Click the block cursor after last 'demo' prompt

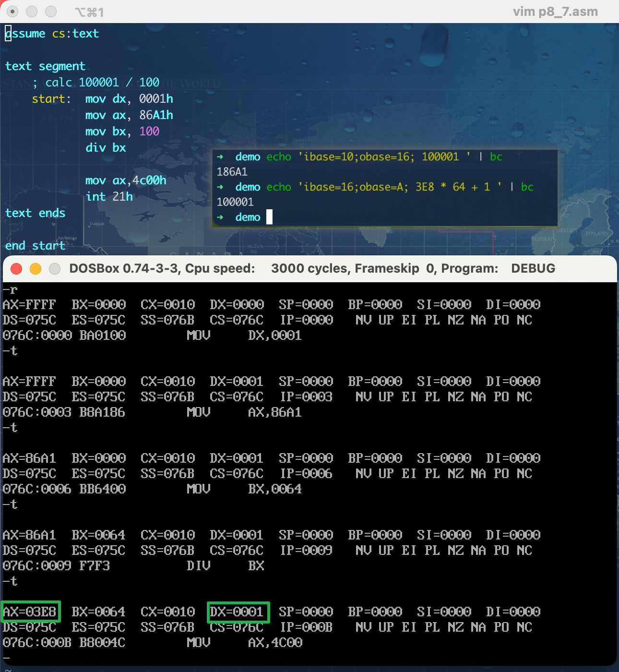pyautogui.click(x=269, y=217)
